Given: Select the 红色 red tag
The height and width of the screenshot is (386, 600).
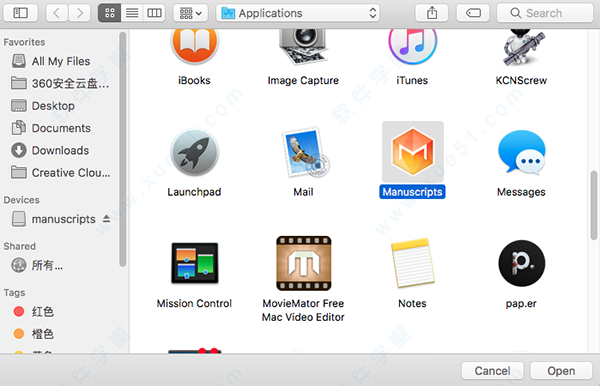Looking at the screenshot, I should coord(34,311).
